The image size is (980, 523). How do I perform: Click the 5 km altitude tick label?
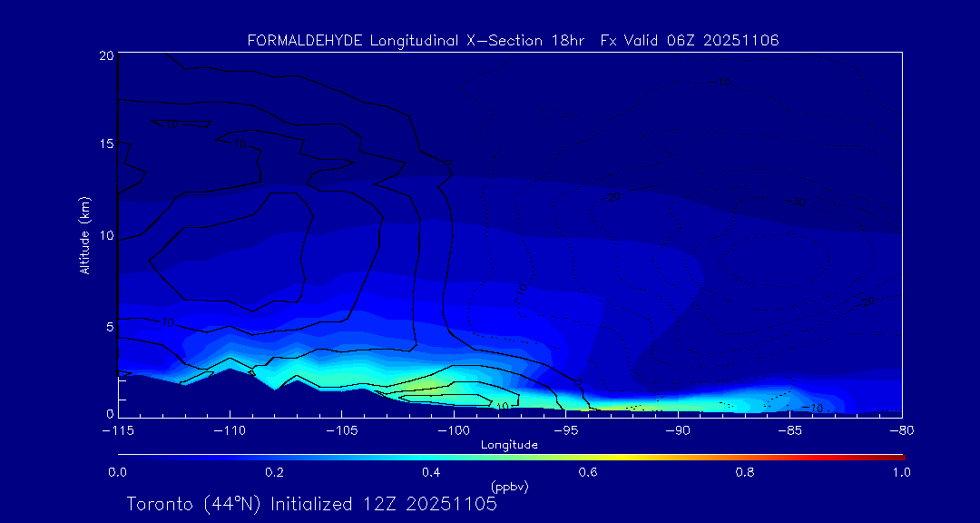coord(108,325)
